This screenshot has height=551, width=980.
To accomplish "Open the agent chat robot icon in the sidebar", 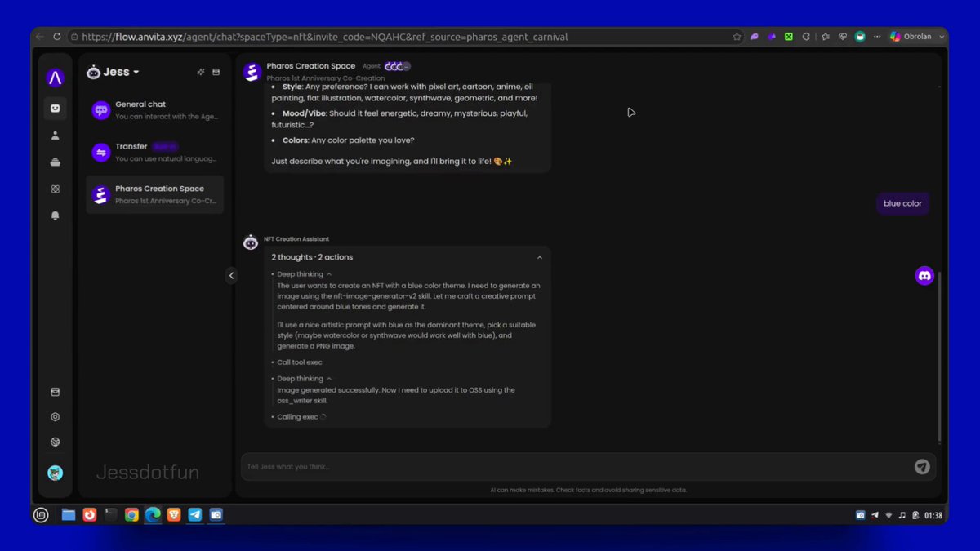I will [x=56, y=109].
